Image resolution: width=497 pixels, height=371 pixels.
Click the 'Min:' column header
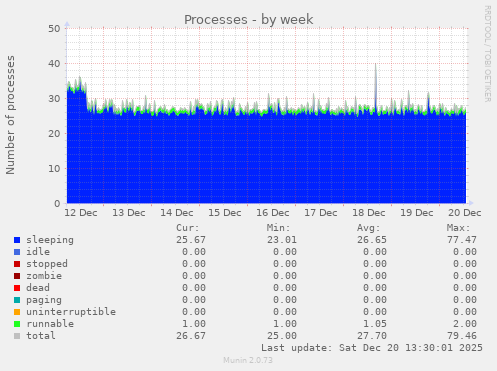pos(278,228)
